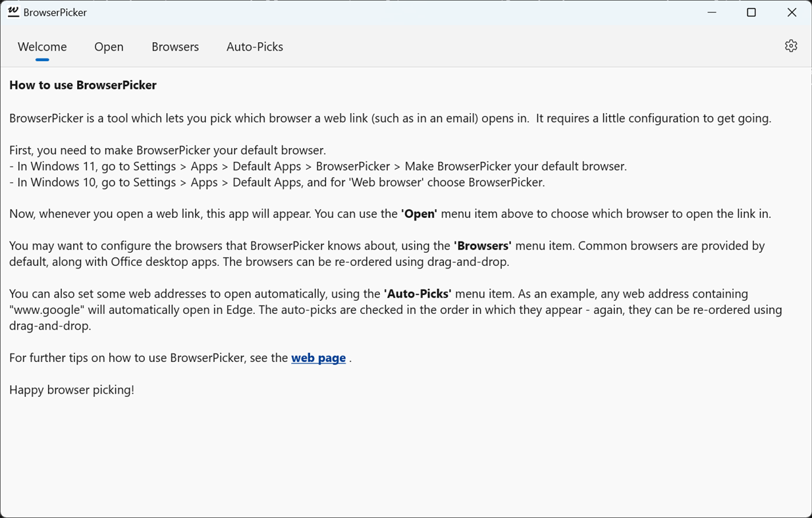
Task: Click the Windows 11 instruction line
Action: tap(318, 167)
